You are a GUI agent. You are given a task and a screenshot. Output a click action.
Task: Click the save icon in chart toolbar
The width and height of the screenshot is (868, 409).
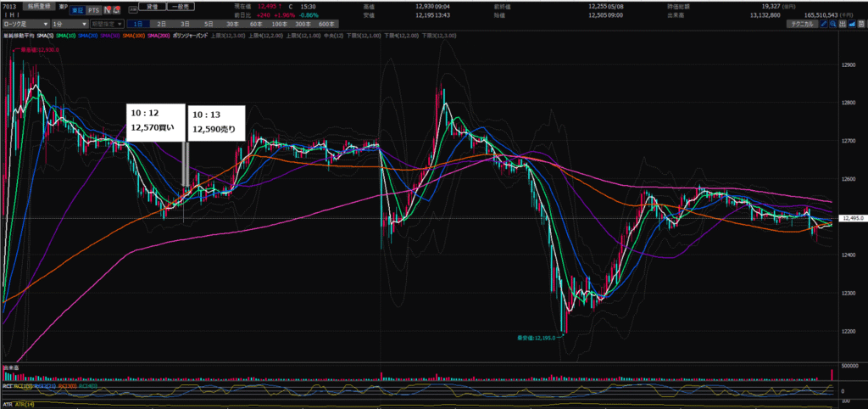[x=861, y=25]
